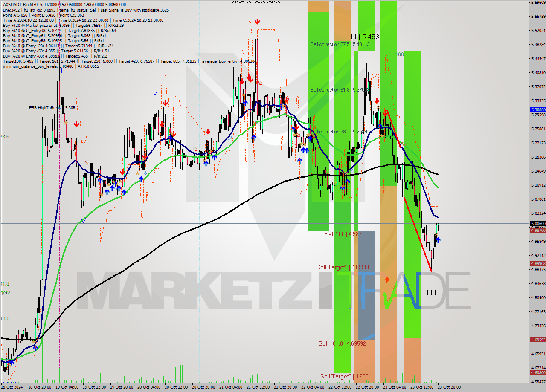The image size is (546, 392).
Task: Click the red 4.69592 price axis tag
Action: point(537,340)
